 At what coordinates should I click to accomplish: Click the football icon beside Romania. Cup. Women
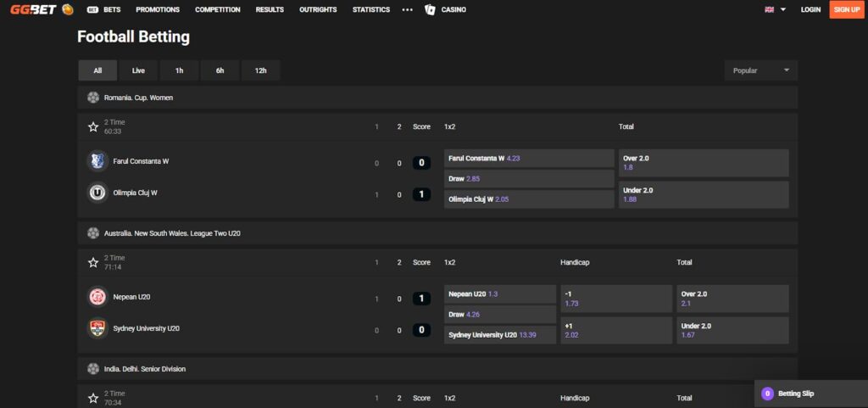93,98
